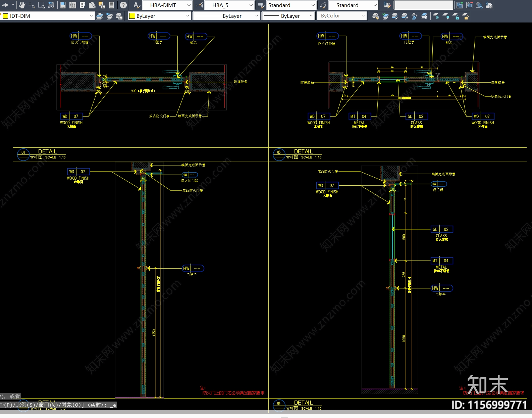The height and width of the screenshot is (418, 532).
Task: Click the Redo arrow icon
Action: click(x=5, y=5)
